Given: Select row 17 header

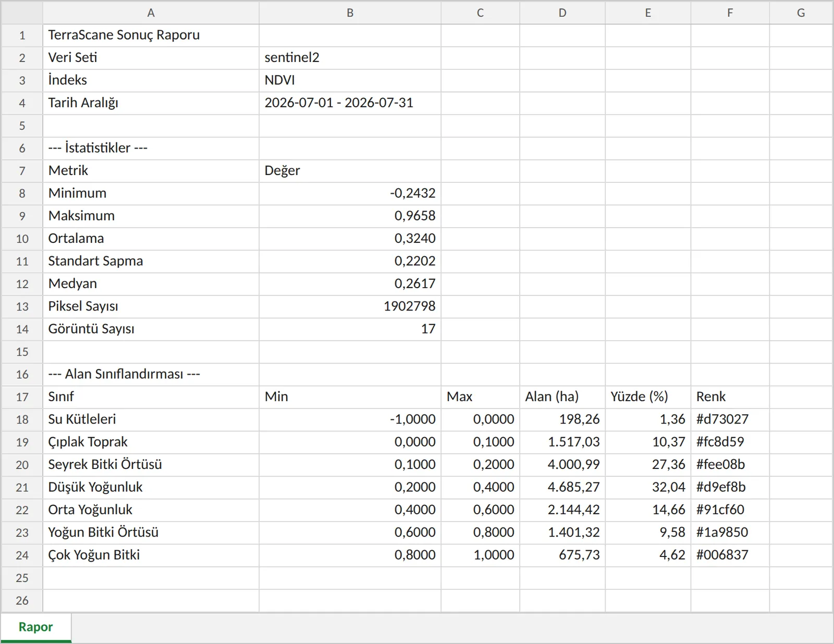Looking at the screenshot, I should coord(22,397).
